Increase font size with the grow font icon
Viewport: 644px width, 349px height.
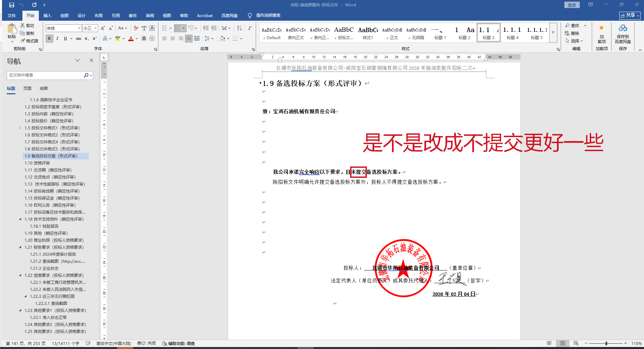(103, 28)
